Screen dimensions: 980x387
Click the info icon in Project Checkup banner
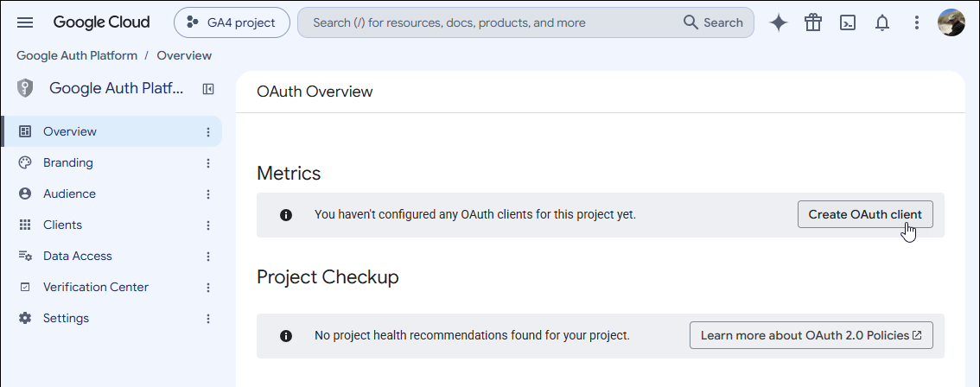(286, 336)
